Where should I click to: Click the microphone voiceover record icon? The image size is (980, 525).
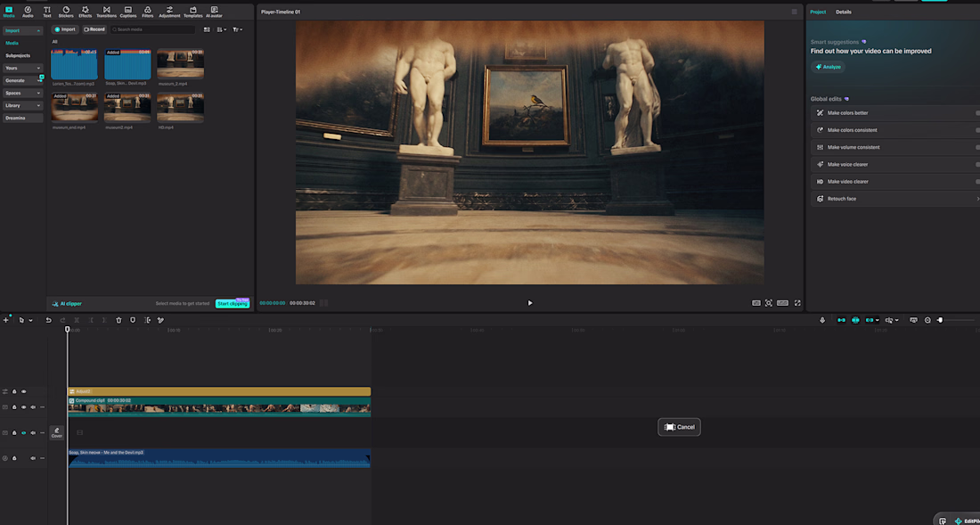tap(822, 320)
